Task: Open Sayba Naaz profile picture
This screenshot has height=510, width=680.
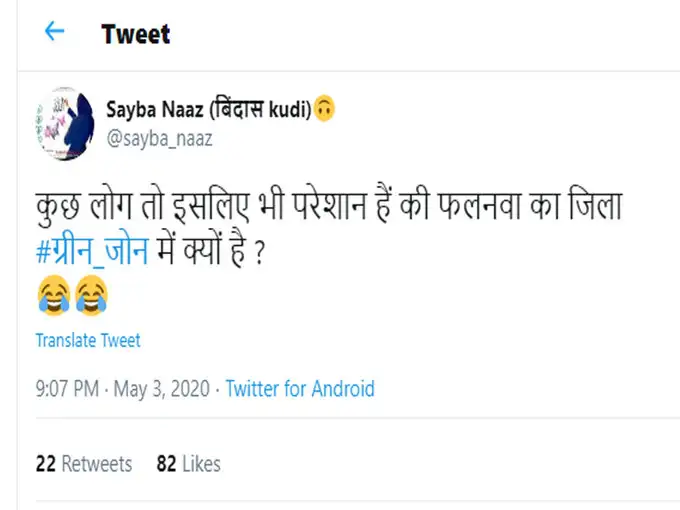Action: [x=67, y=123]
